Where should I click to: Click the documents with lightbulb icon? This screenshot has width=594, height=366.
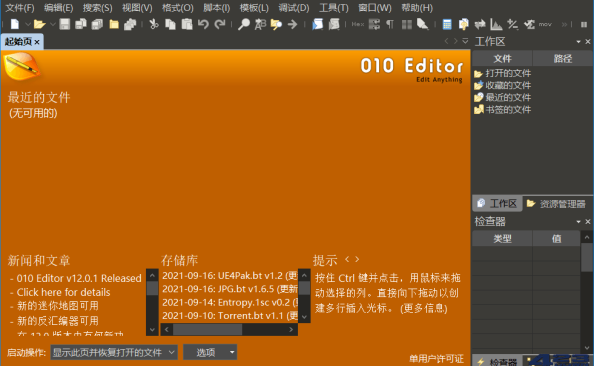point(463,24)
